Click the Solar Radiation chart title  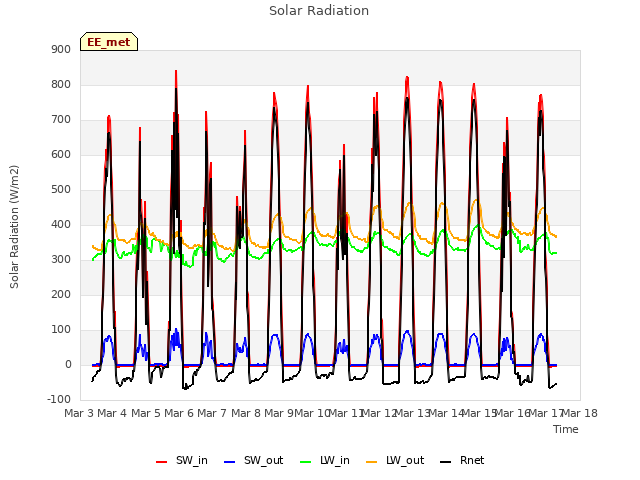pos(319,11)
